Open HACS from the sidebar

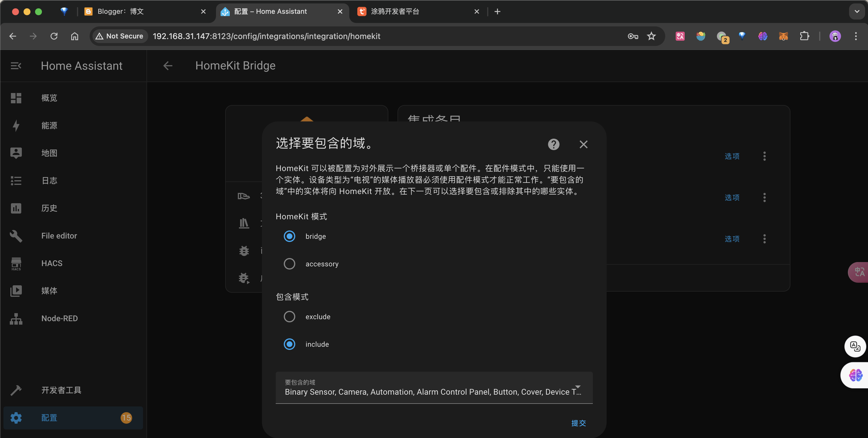point(51,263)
